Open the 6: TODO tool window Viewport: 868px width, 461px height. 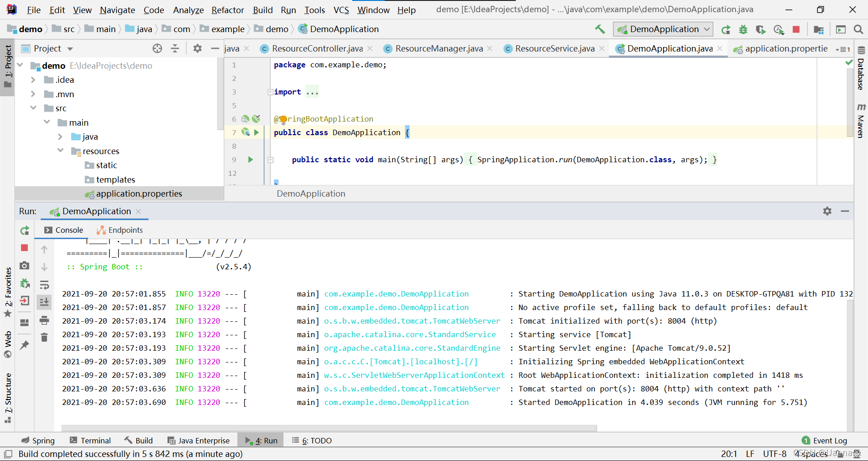tap(312, 441)
